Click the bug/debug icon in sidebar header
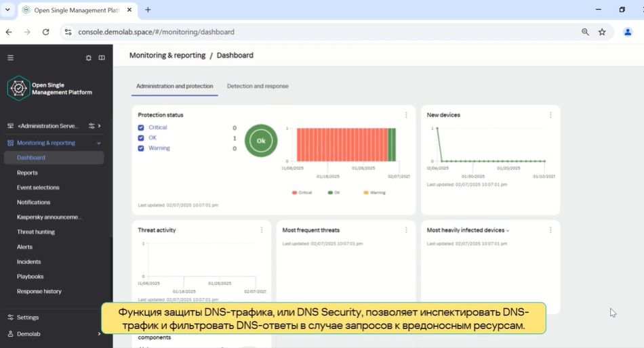This screenshot has width=644, height=348. point(88,58)
